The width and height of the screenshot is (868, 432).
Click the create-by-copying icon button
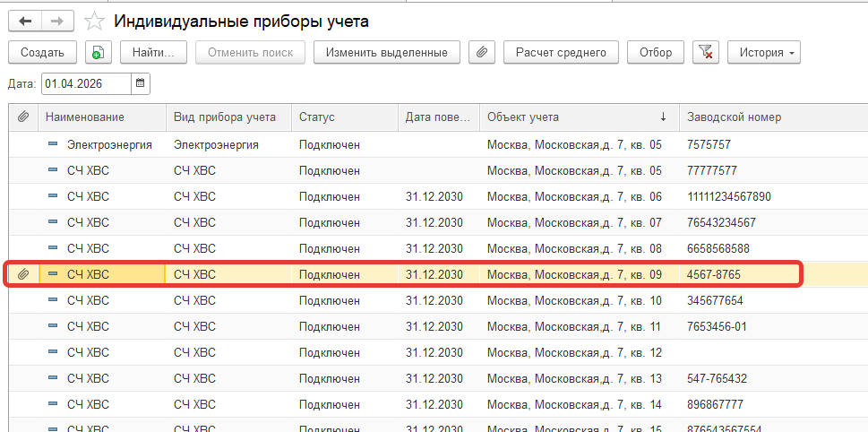tap(98, 53)
